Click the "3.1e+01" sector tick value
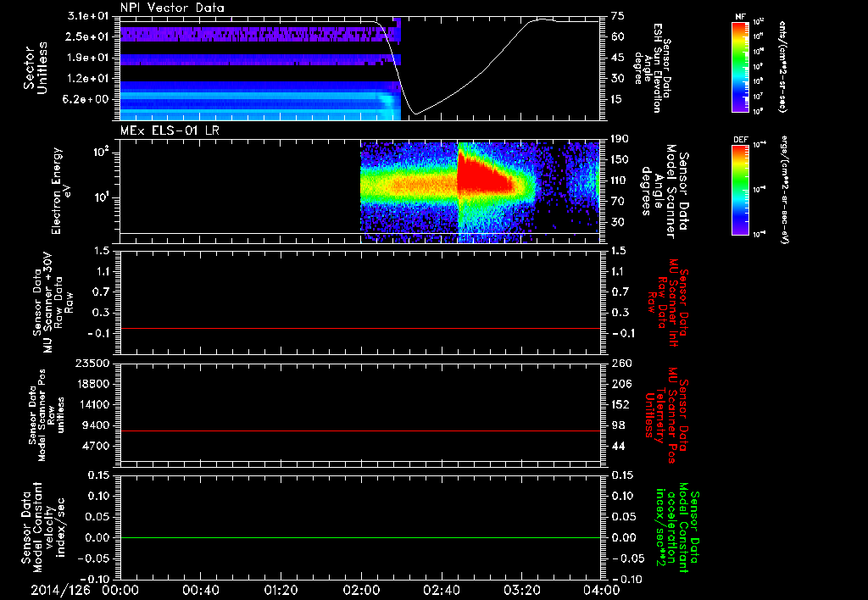Screen dimensions: 868x600 coord(90,15)
